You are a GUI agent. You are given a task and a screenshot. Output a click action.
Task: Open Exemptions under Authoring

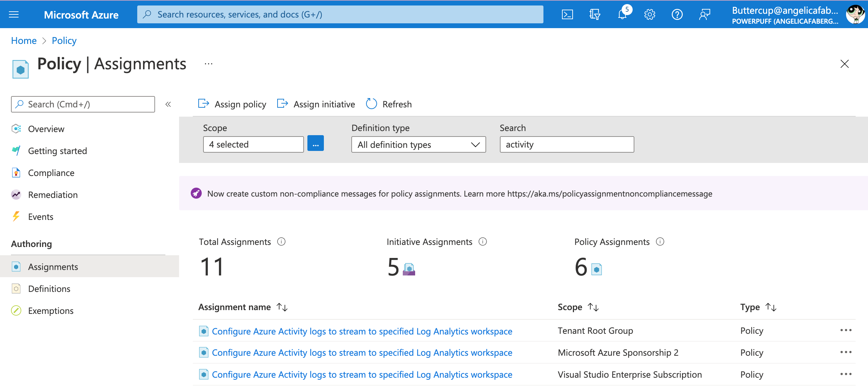(51, 310)
